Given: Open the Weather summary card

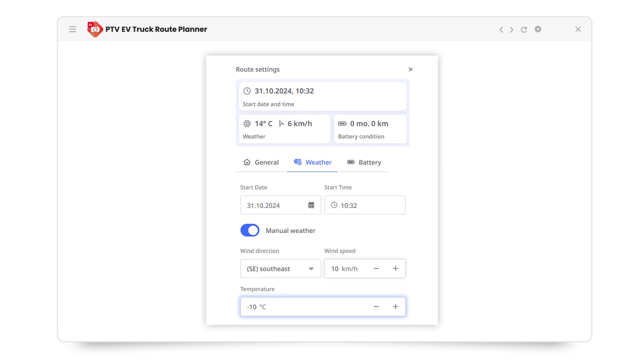Looking at the screenshot, I should 285,129.
